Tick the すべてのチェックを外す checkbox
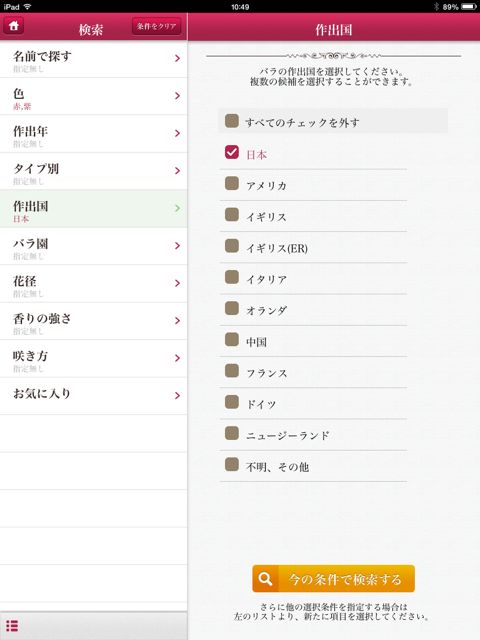 click(232, 121)
